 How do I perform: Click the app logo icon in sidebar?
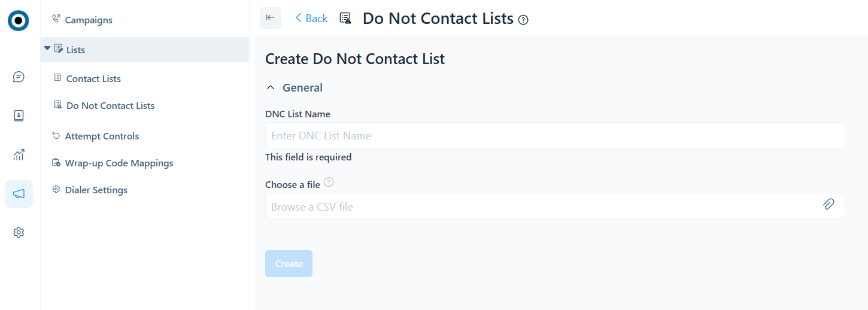(19, 20)
